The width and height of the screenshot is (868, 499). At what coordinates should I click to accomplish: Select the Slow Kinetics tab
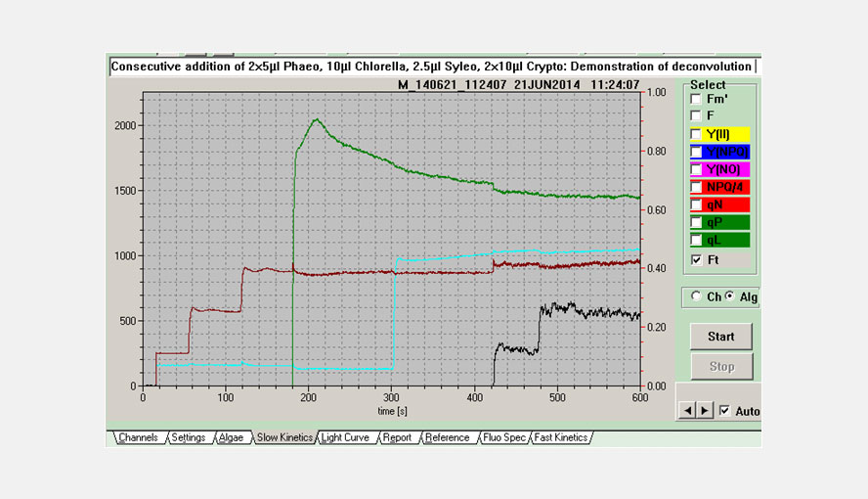coord(284,437)
